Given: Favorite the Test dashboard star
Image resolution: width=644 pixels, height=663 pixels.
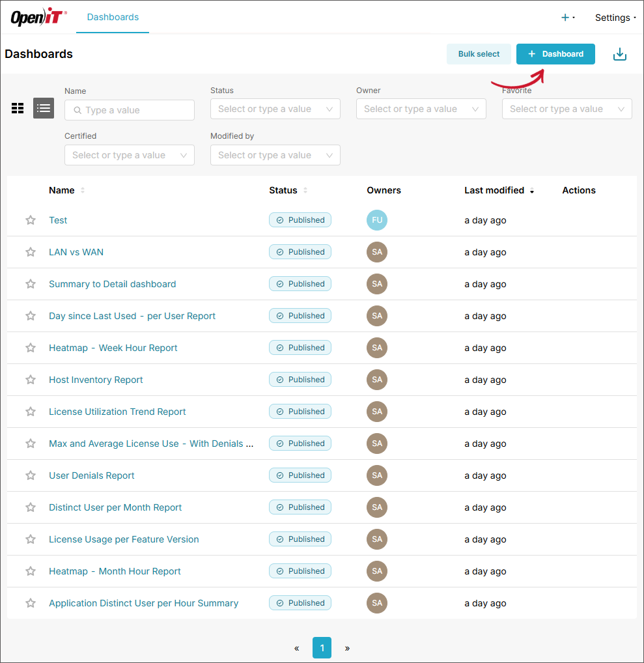Looking at the screenshot, I should 31,220.
